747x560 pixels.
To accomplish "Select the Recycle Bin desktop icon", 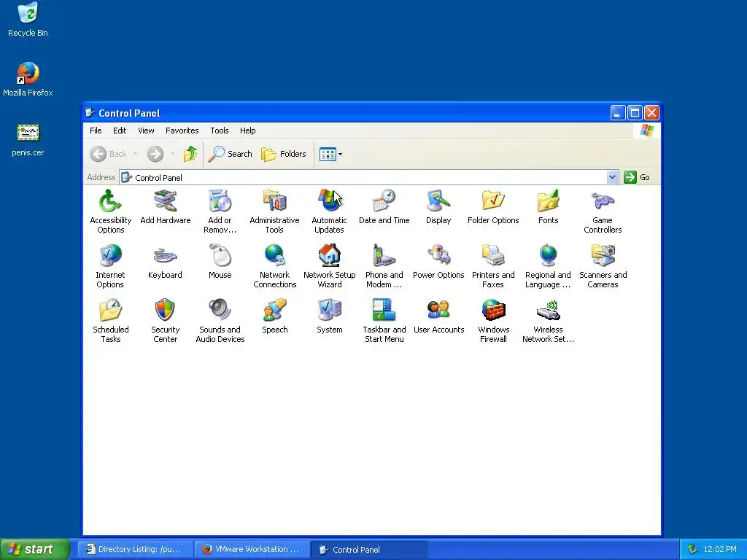I will [x=28, y=20].
